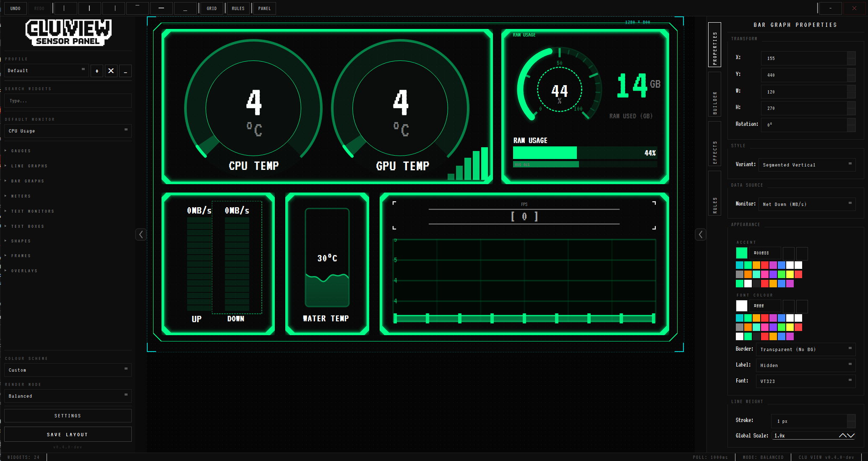Image resolution: width=868 pixels, height=461 pixels.
Task: Open the Variant dropdown showing Segmented Vertical
Action: [x=807, y=164]
